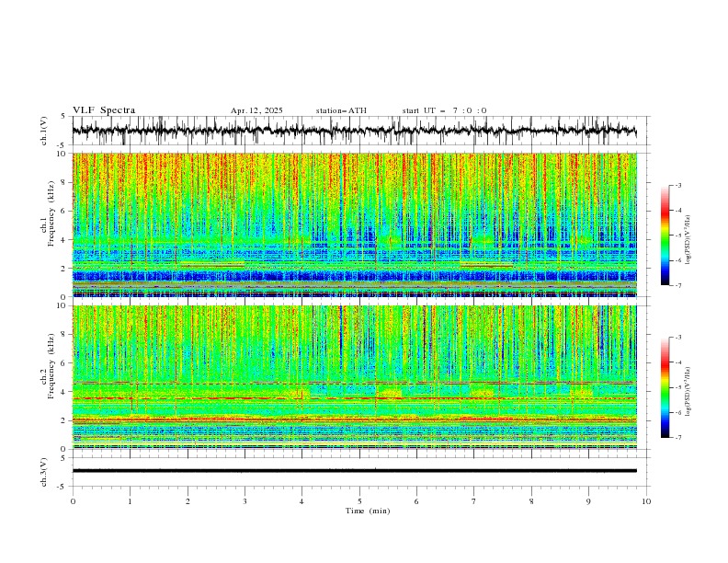Click the ch.1 waveform trace plot
Image resolution: width=728 pixels, height=563 pixels.
[355, 131]
